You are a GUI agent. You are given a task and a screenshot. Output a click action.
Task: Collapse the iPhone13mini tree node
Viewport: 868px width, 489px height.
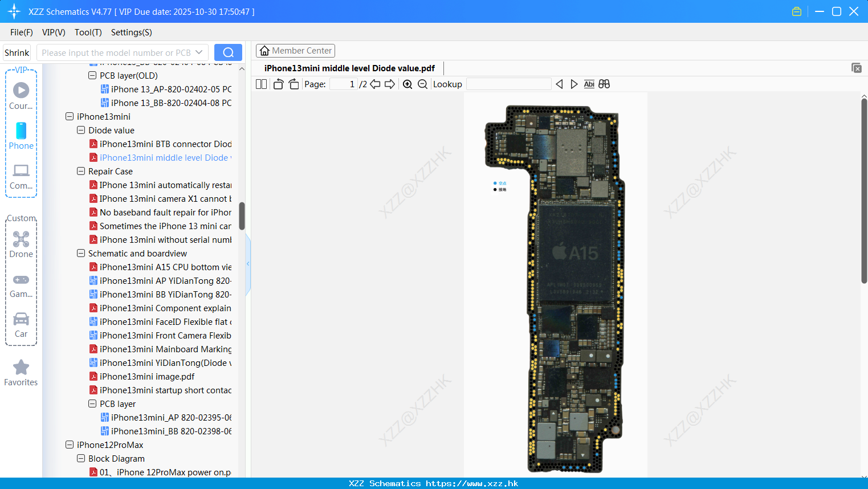click(x=70, y=116)
